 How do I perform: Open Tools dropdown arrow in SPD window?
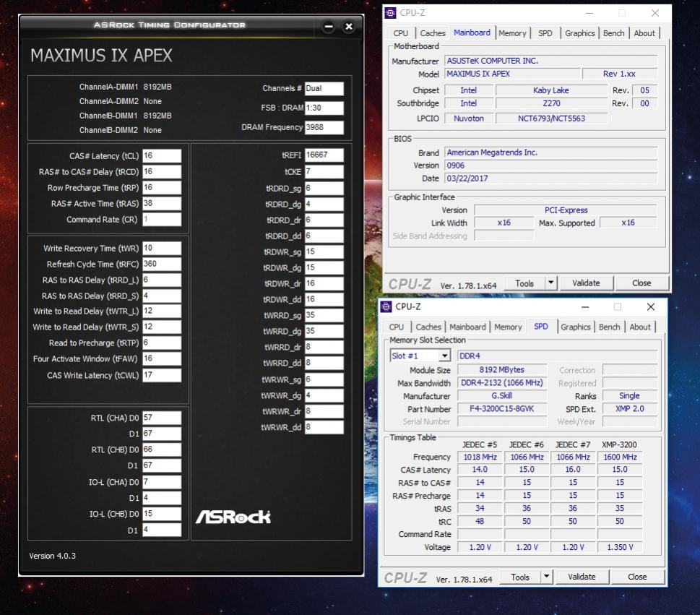pyautogui.click(x=546, y=577)
